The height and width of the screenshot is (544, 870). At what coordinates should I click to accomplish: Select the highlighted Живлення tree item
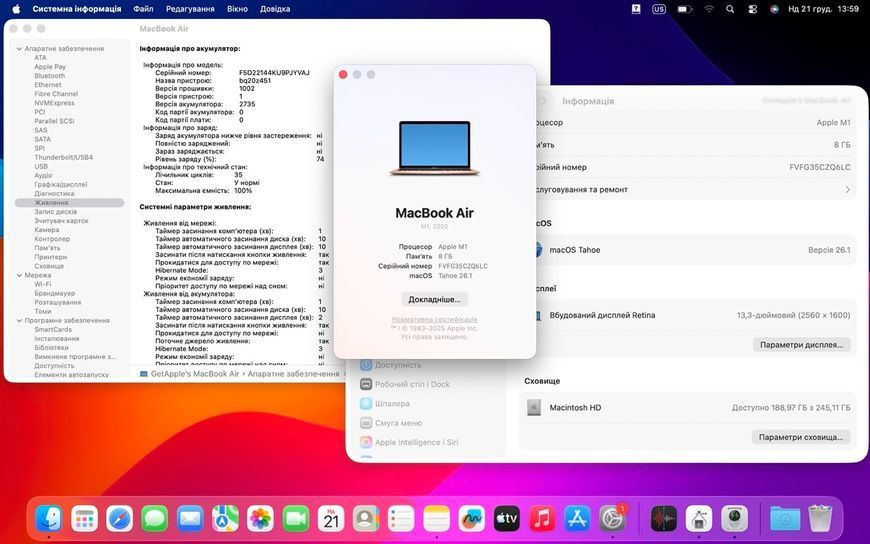click(x=69, y=203)
